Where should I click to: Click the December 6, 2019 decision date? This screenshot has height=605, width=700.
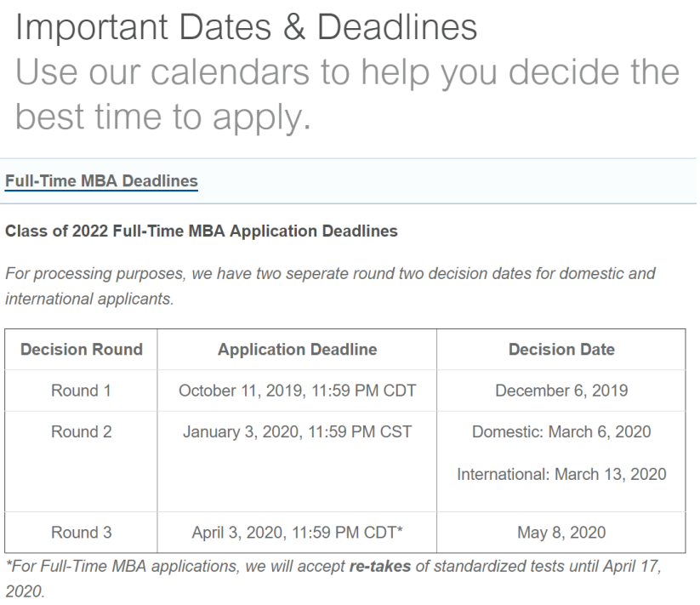pos(561,391)
